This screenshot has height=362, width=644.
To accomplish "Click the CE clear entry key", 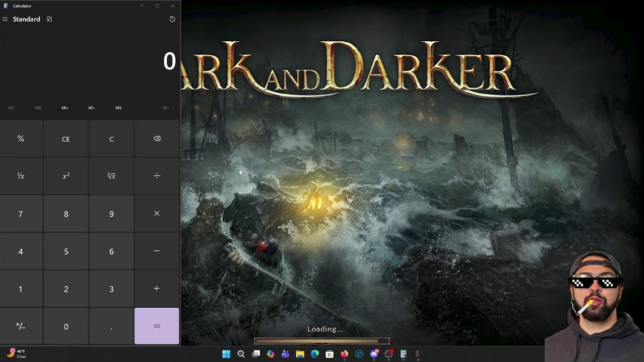I will (66, 139).
